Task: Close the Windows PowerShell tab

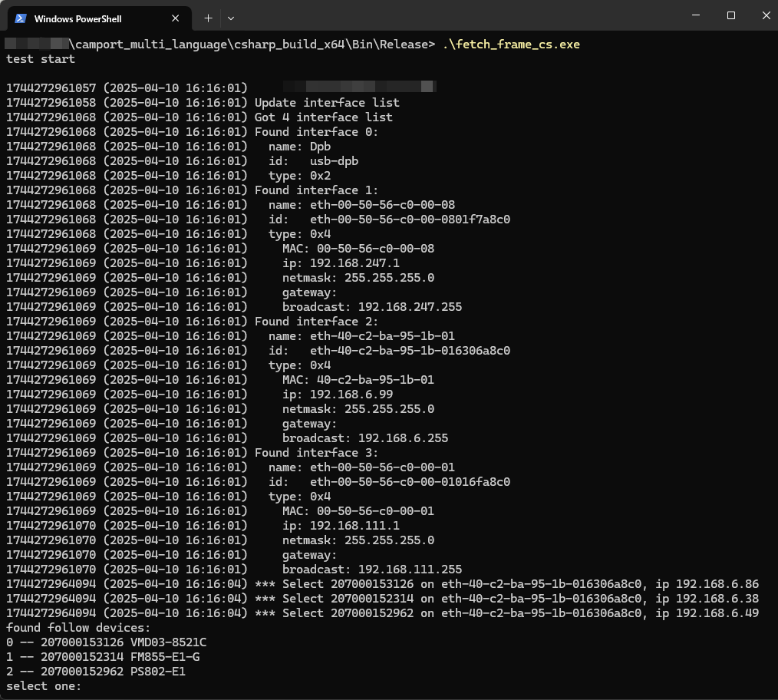Action: (x=175, y=18)
